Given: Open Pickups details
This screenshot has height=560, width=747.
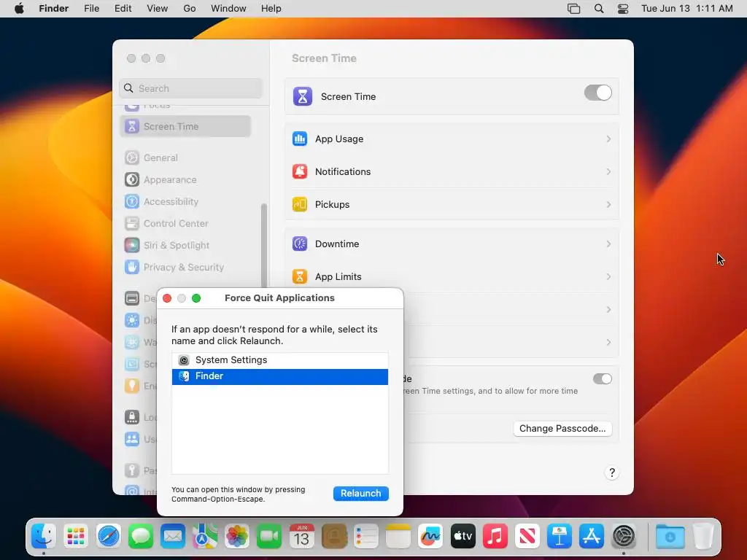Looking at the screenshot, I should click(452, 204).
